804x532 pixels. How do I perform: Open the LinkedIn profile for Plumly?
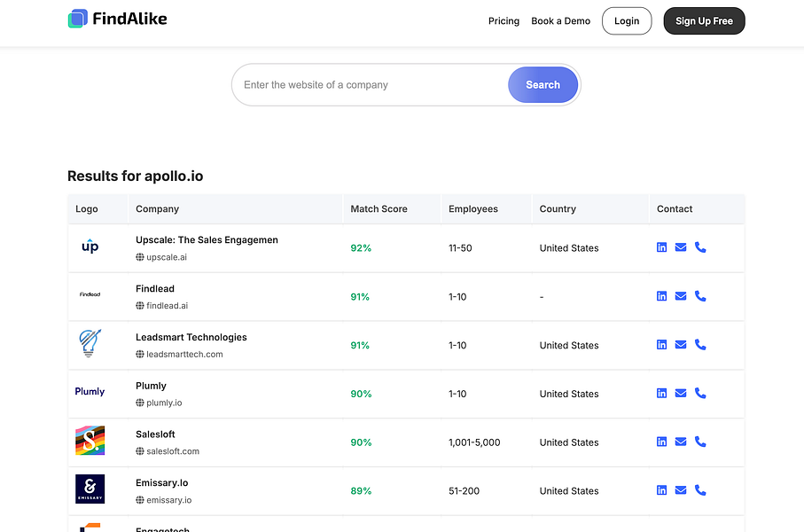coord(661,394)
